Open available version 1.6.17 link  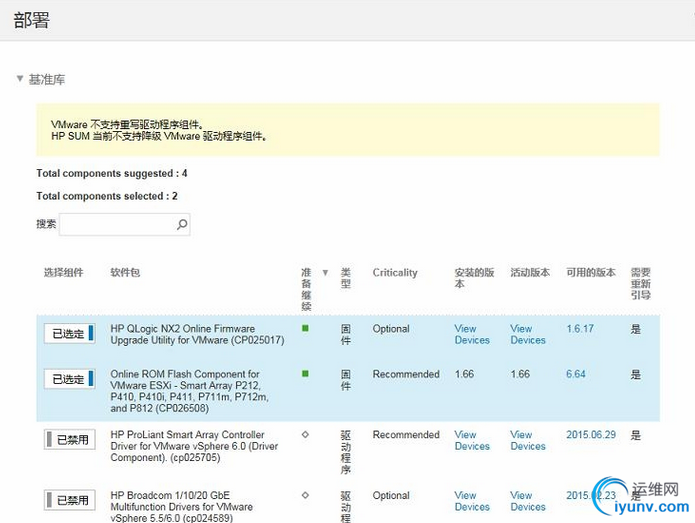point(580,329)
